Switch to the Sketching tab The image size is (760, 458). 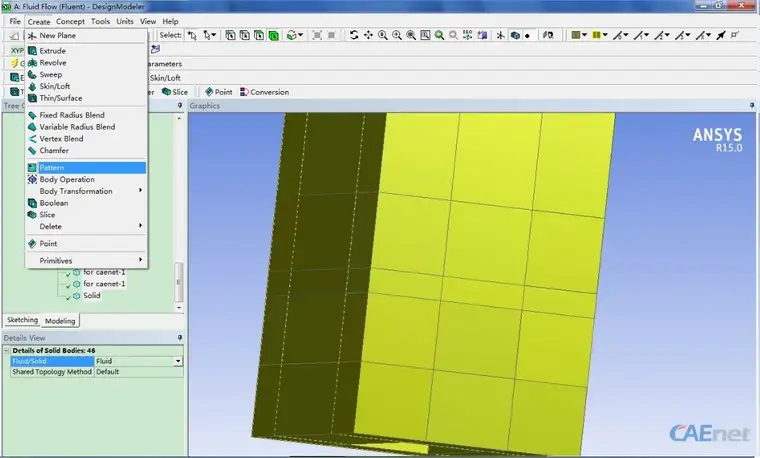22,320
